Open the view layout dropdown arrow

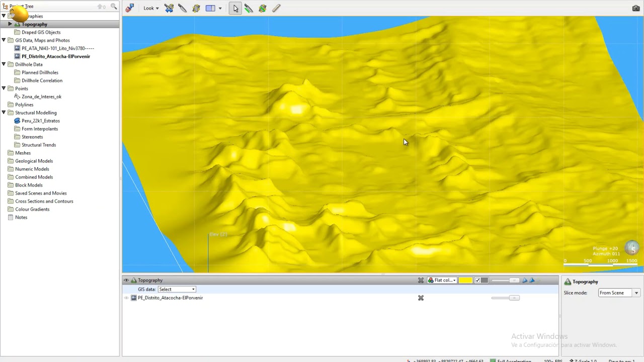(220, 8)
